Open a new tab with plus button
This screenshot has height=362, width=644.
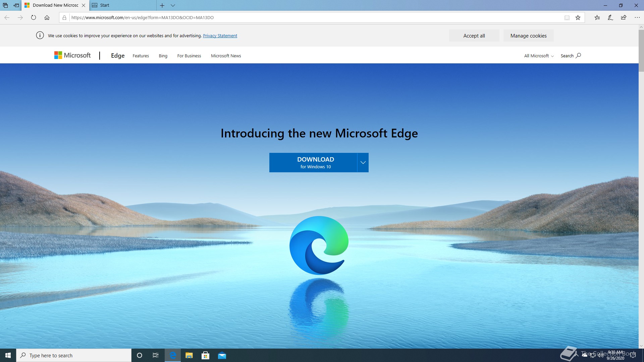(162, 5)
